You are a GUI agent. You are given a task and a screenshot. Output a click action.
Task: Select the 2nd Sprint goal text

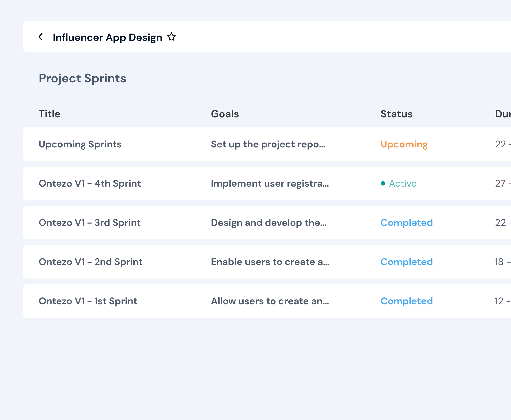point(270,262)
